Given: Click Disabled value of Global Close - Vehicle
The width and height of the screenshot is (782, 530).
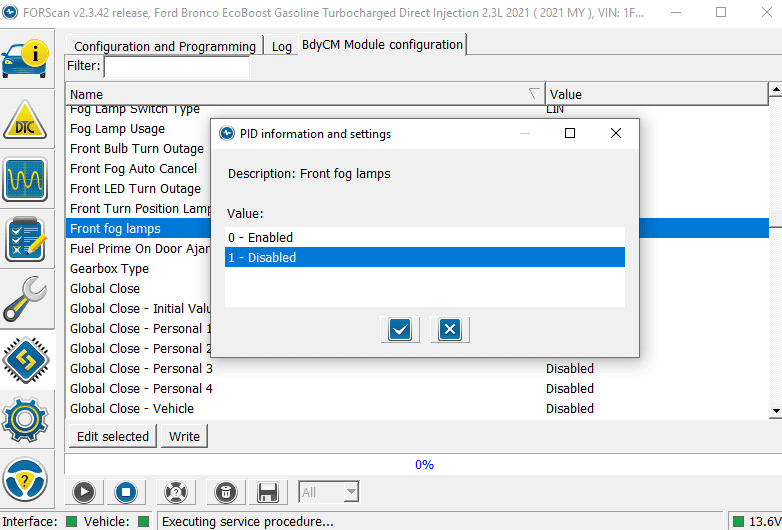Looking at the screenshot, I should [570, 408].
